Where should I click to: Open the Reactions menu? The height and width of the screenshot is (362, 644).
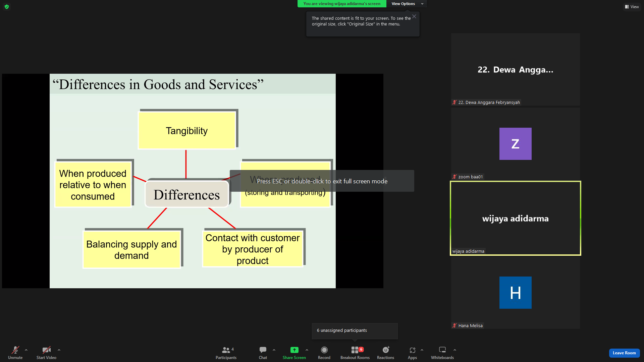pos(386,353)
